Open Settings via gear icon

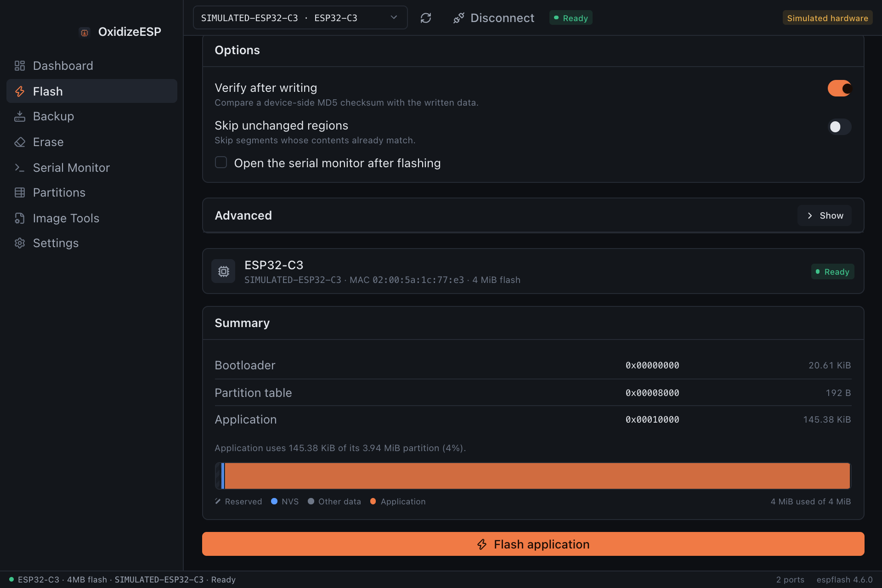click(x=20, y=243)
